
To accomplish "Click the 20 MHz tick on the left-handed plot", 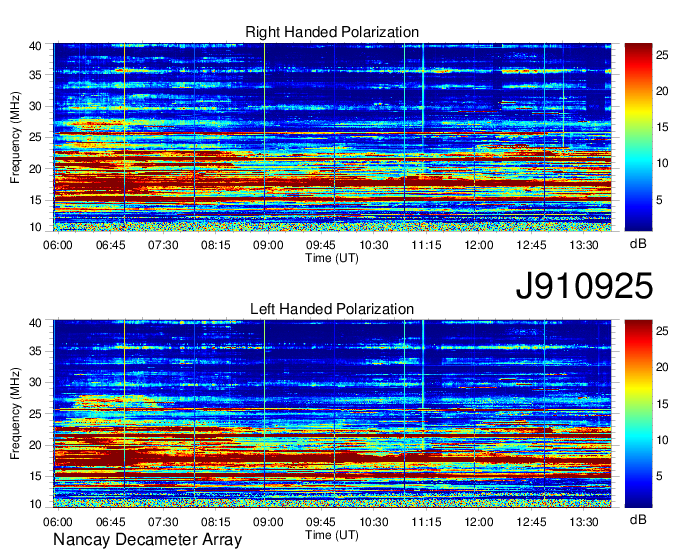I will (x=35, y=445).
